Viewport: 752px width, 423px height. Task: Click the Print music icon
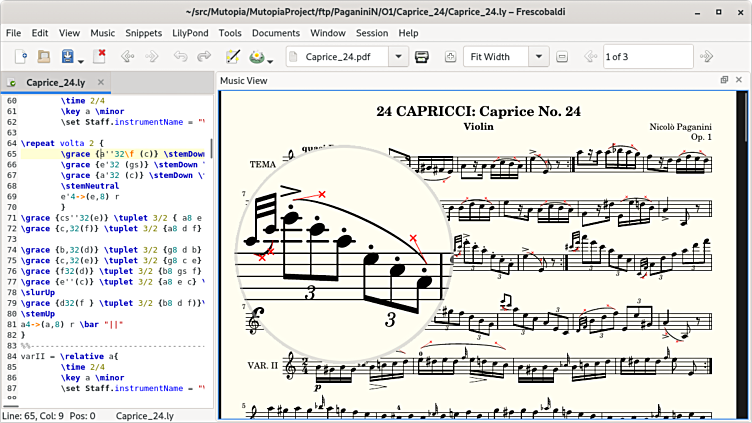422,57
